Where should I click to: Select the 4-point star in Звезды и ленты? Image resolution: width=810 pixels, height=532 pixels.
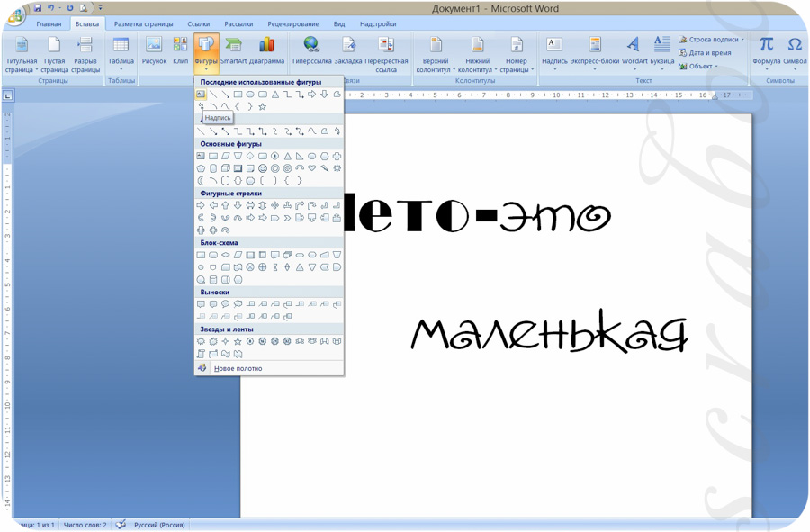coord(226,341)
